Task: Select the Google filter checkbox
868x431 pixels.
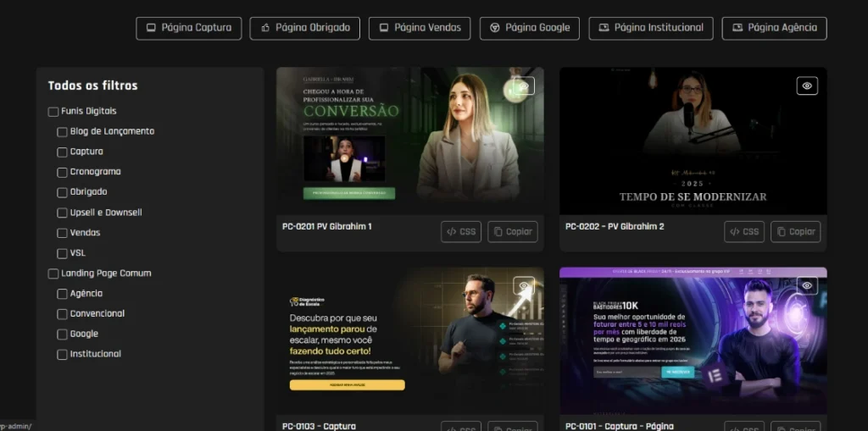Action: (x=62, y=334)
